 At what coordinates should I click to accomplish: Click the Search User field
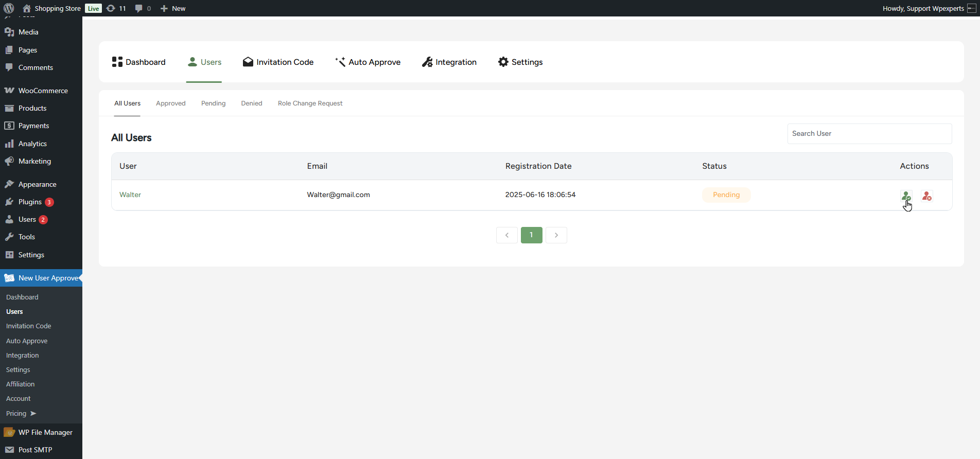tap(869, 134)
